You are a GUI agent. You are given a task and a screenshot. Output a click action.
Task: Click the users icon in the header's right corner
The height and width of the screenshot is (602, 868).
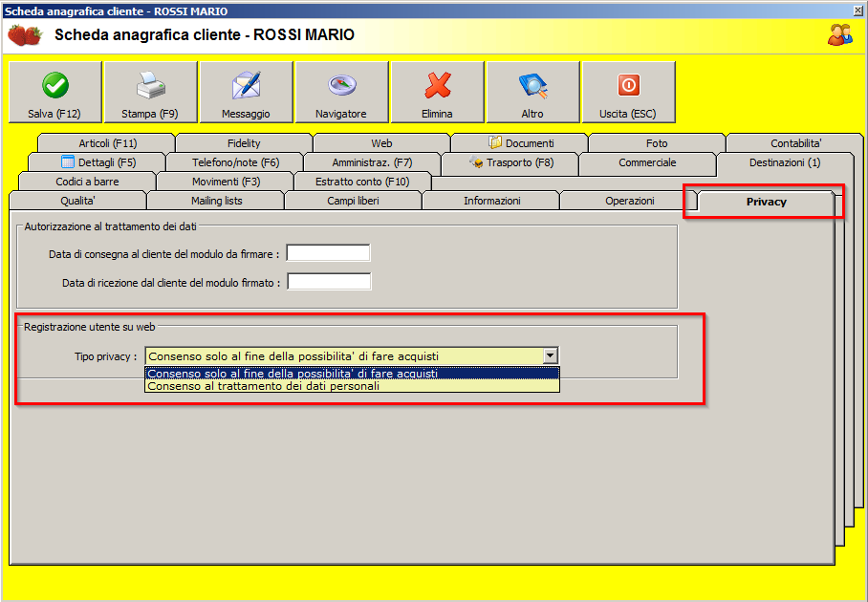point(839,34)
